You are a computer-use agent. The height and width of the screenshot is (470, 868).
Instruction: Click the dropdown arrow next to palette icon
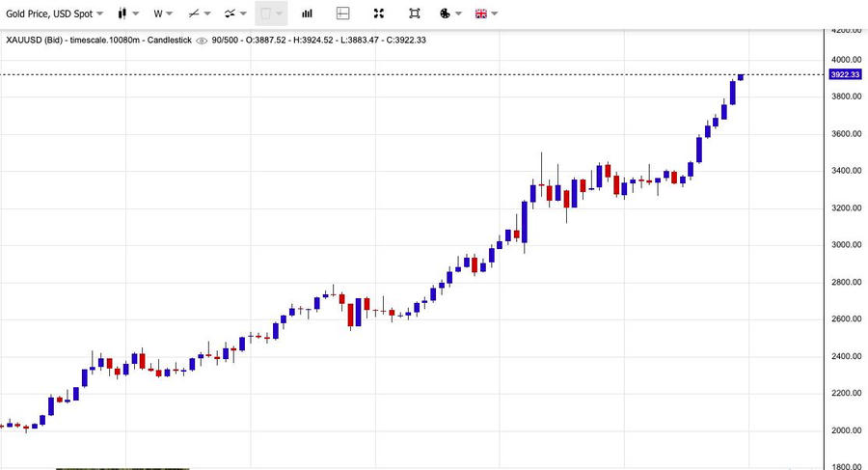(458, 14)
